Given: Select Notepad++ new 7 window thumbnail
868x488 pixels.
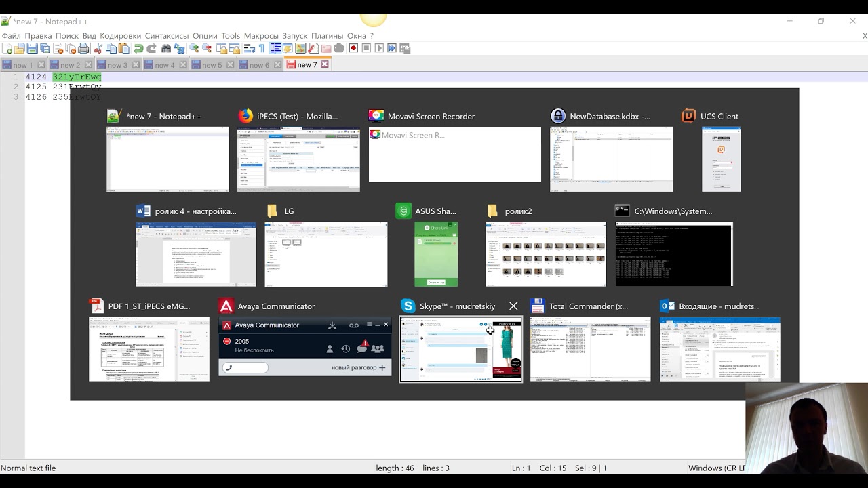Looking at the screenshot, I should pyautogui.click(x=167, y=159).
